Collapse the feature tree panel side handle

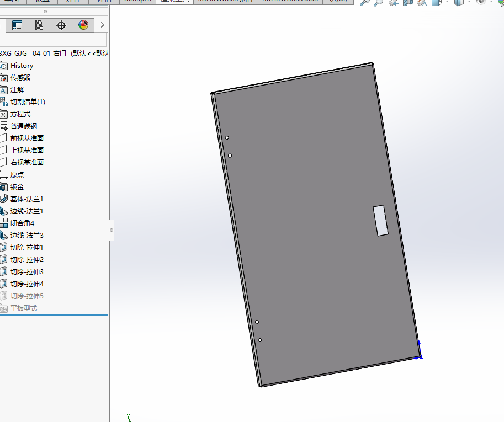112,229
